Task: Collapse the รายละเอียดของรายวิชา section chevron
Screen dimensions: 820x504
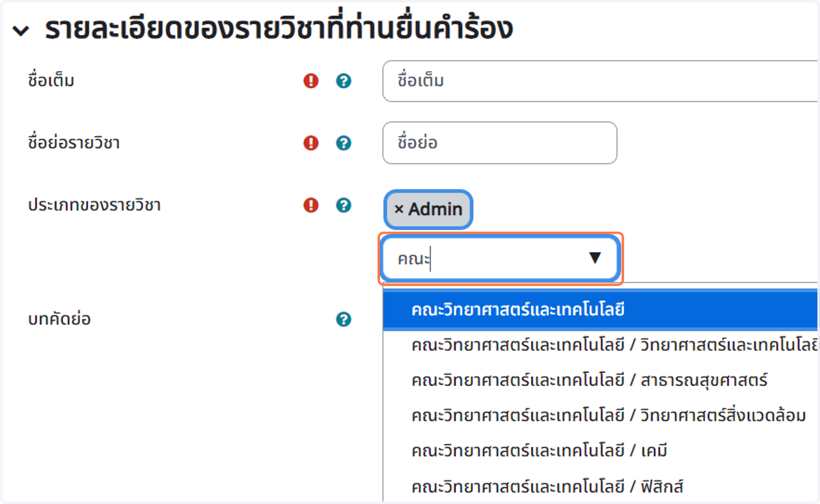Action: point(21,31)
